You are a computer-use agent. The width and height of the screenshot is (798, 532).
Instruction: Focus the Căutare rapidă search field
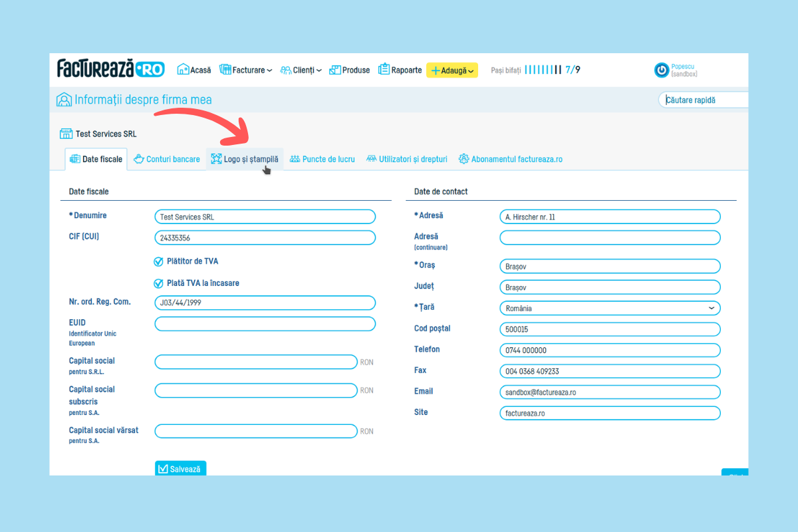tap(705, 100)
